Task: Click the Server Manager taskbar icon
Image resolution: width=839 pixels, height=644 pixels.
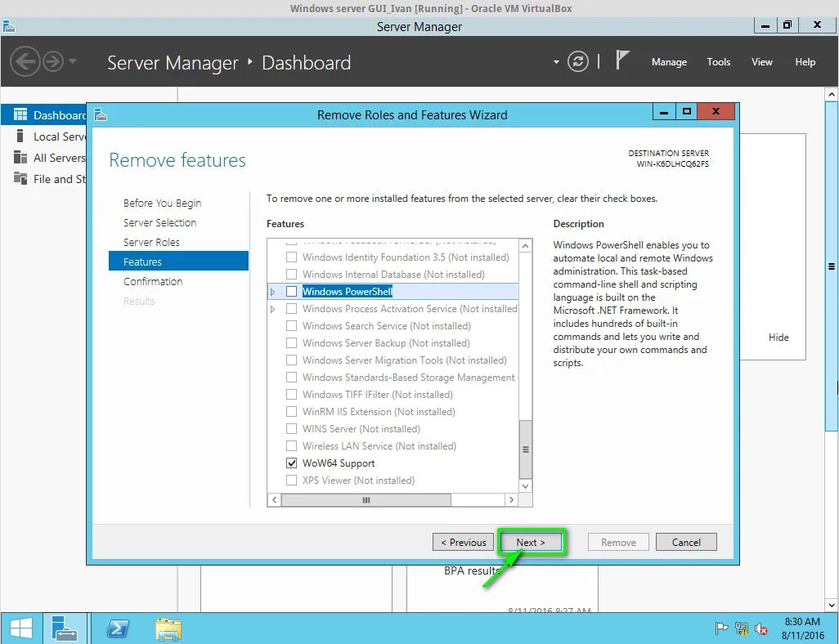Action: [65, 628]
